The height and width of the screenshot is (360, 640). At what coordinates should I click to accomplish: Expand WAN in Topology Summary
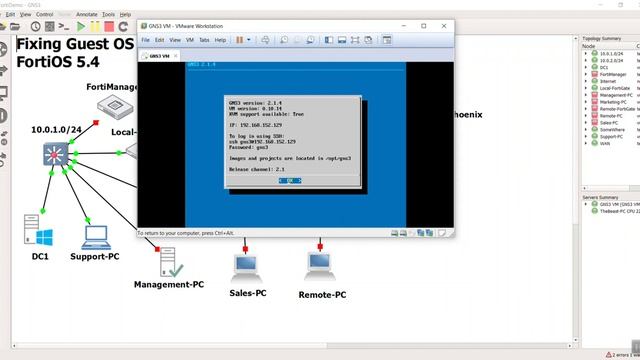[586, 143]
